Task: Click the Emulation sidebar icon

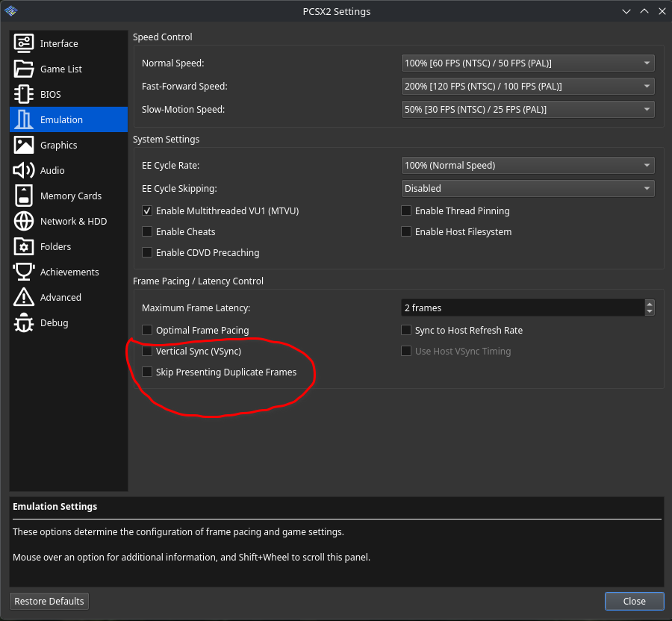Action: (24, 119)
